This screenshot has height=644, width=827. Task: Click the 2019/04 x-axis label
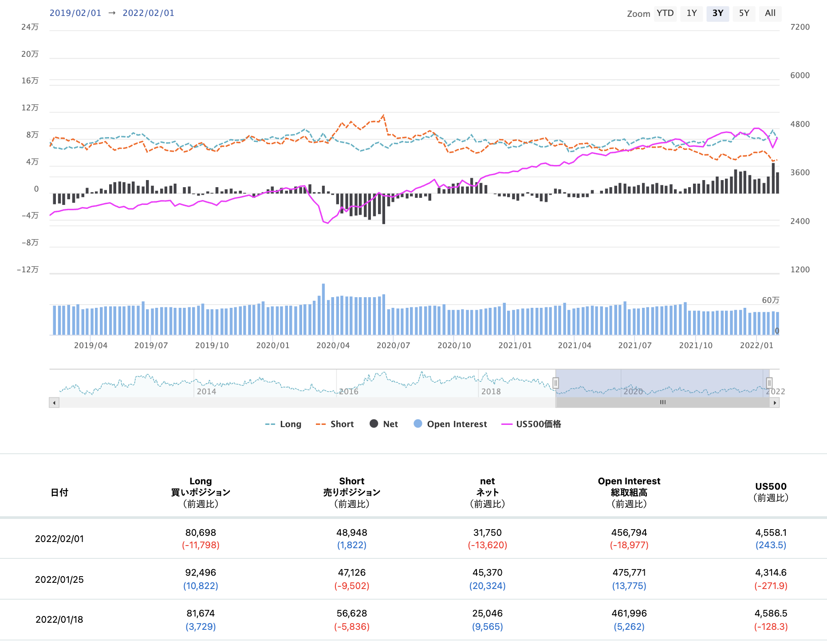click(91, 346)
